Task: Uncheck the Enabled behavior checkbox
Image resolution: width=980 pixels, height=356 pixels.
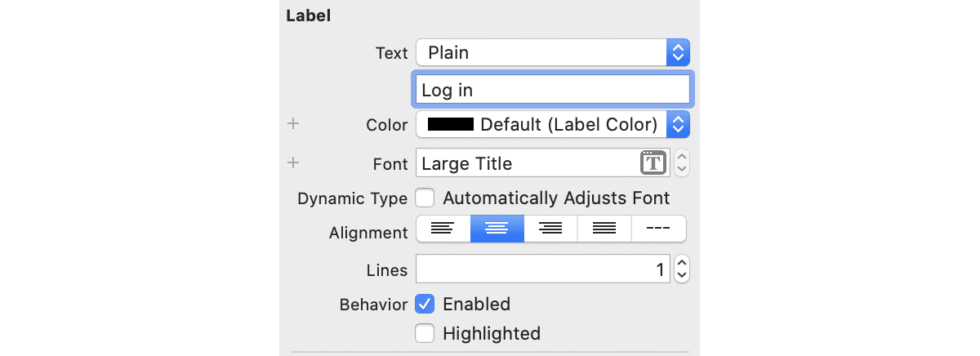Action: (x=425, y=304)
